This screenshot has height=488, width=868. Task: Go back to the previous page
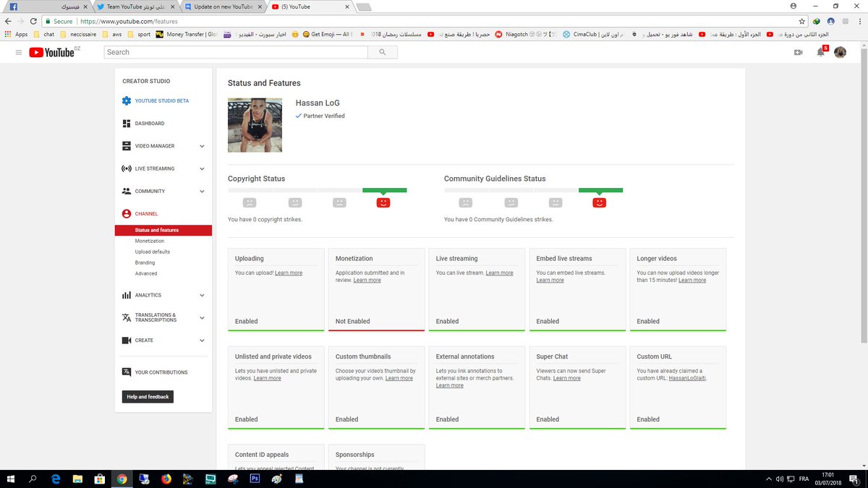[x=8, y=22]
